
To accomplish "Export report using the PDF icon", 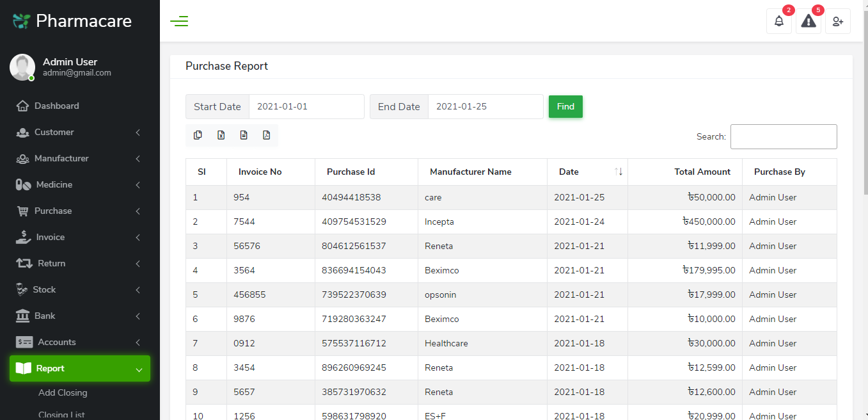I will (x=267, y=135).
